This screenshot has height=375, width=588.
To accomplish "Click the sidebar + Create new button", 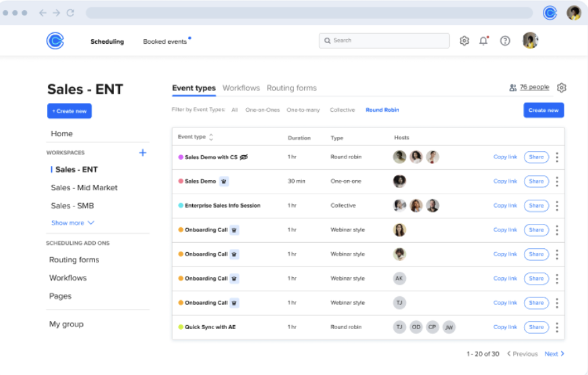I will click(69, 111).
